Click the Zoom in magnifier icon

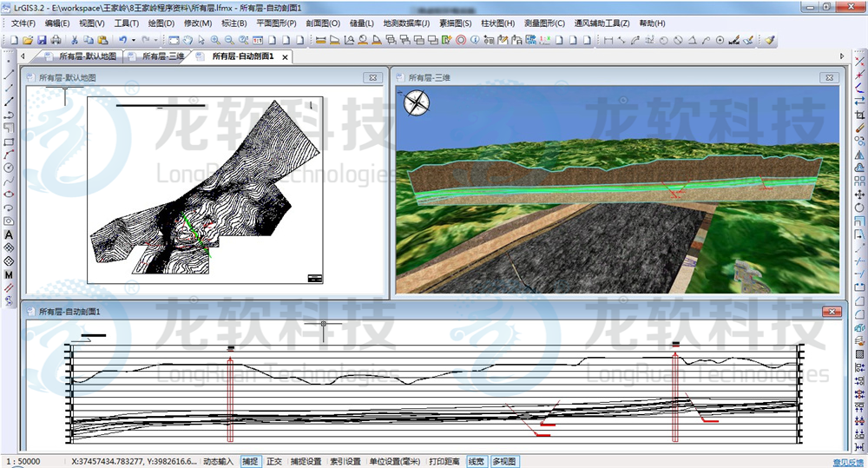pos(214,40)
